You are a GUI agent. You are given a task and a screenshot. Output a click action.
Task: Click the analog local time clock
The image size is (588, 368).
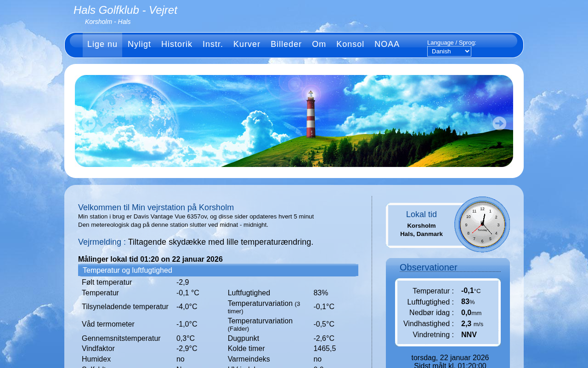point(482,224)
